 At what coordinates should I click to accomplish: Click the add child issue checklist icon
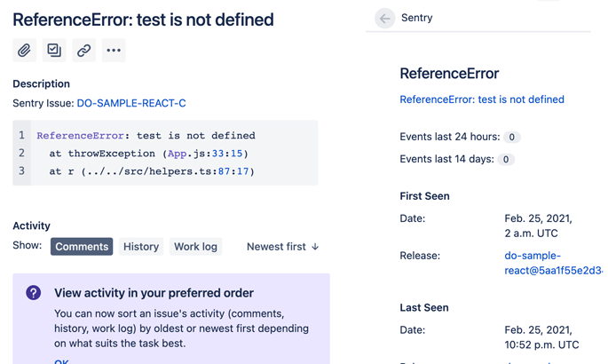(54, 51)
